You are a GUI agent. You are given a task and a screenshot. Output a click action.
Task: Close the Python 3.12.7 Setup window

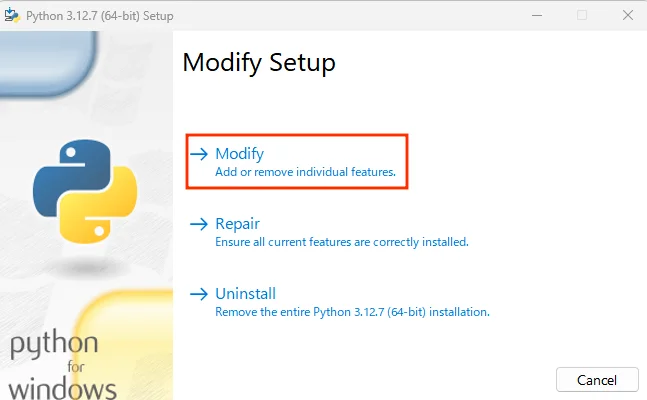click(x=628, y=15)
